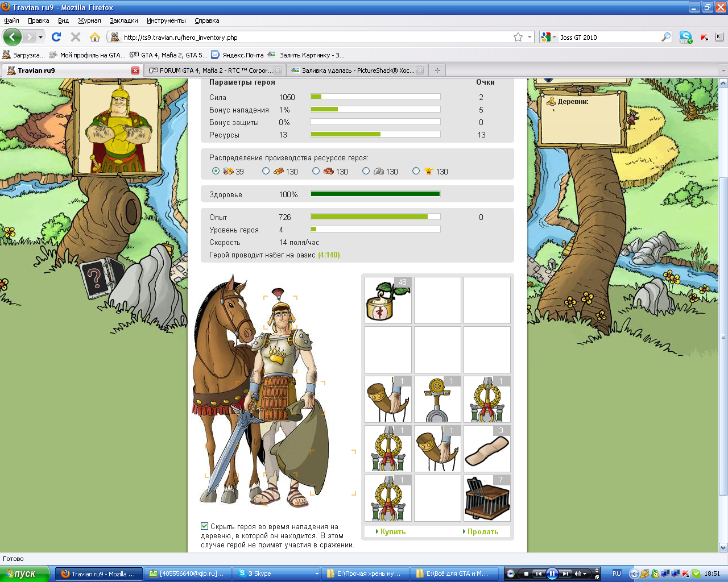728x582 pixels.
Task: Toggle the hide hero during attack checkbox
Action: click(x=205, y=526)
